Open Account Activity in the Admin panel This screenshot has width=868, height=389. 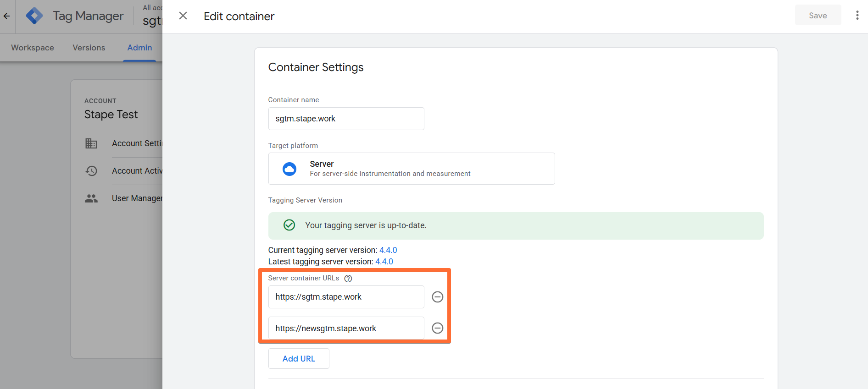click(x=137, y=171)
